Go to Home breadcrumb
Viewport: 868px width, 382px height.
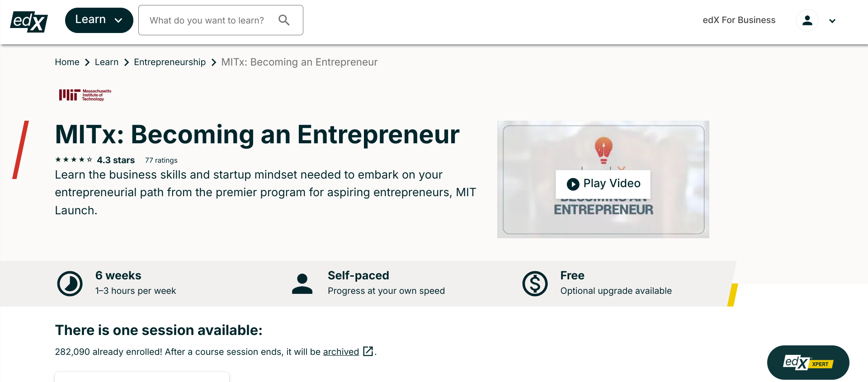67,62
